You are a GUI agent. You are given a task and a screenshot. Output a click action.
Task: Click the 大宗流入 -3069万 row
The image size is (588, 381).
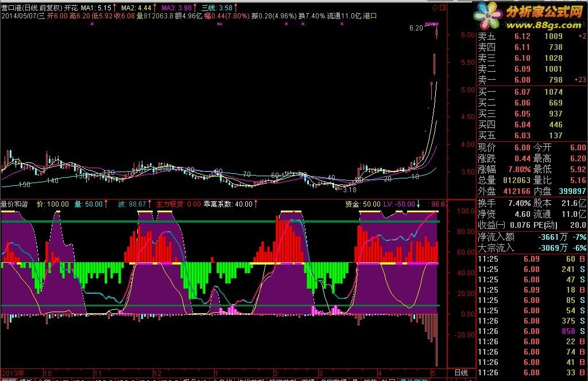[531, 248]
